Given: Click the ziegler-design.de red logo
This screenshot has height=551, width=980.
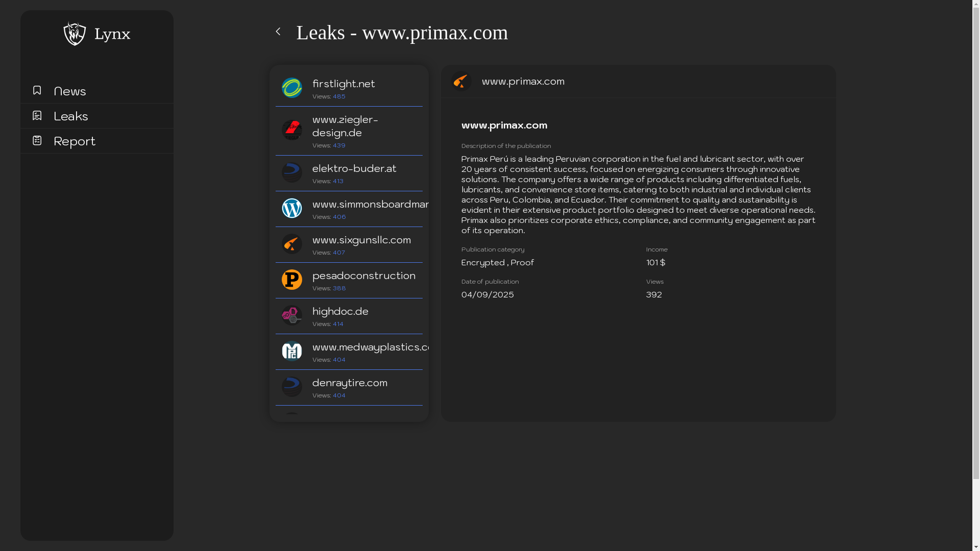Looking at the screenshot, I should [292, 130].
